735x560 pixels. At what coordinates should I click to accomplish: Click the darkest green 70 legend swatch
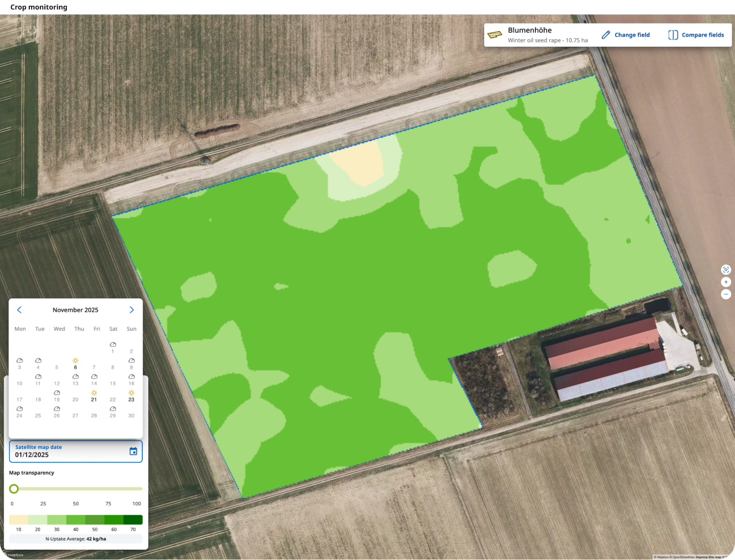coord(133,520)
